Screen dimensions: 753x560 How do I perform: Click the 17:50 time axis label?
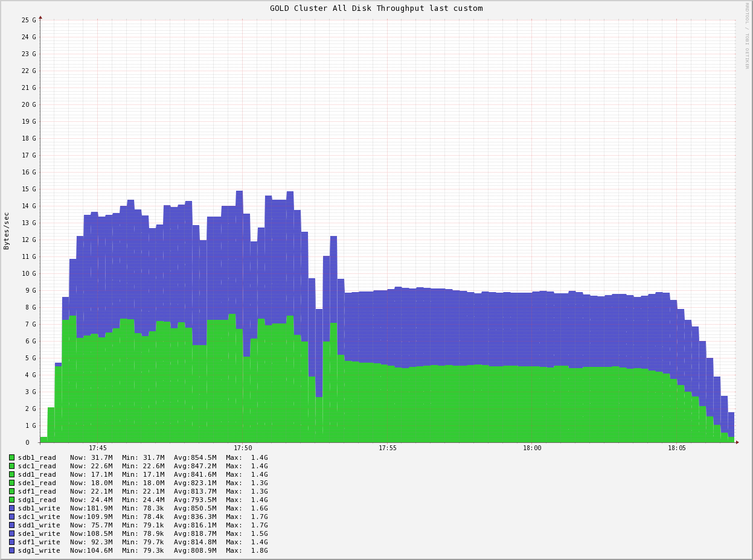coord(243,448)
